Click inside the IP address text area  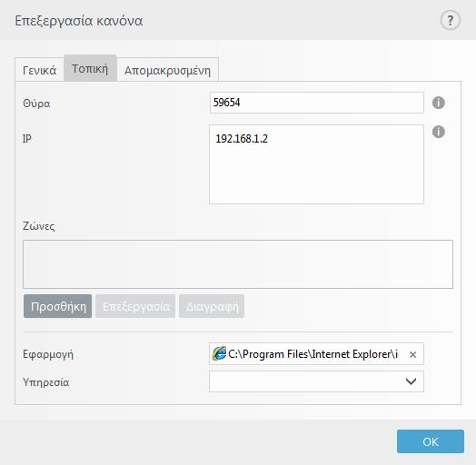click(x=316, y=164)
